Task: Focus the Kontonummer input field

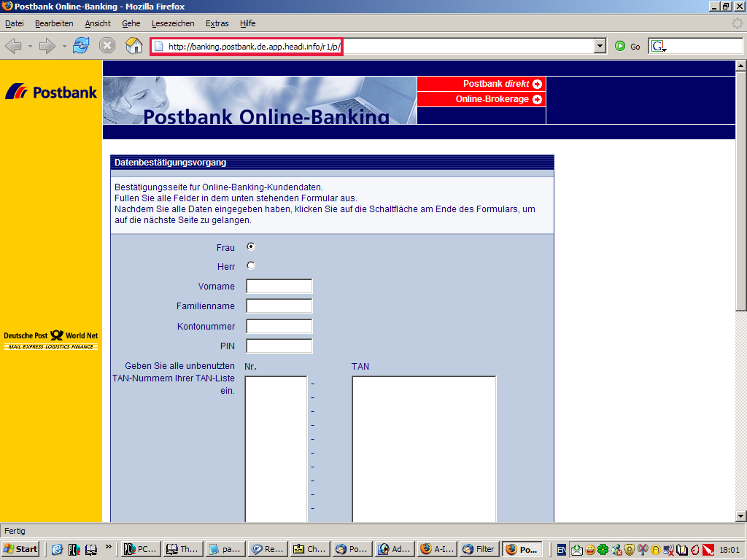Action: point(279,326)
